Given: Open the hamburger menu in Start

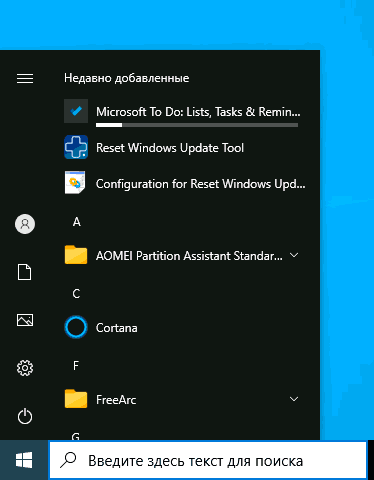Looking at the screenshot, I should (25, 79).
